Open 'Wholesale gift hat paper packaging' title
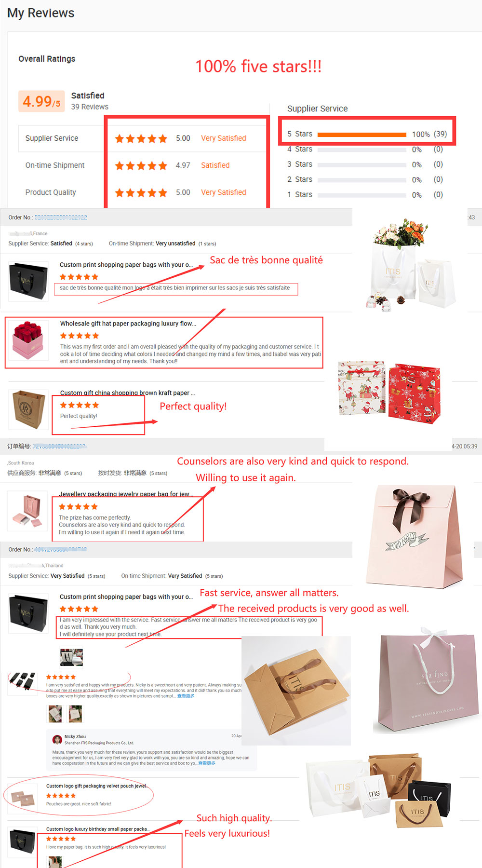 click(128, 324)
